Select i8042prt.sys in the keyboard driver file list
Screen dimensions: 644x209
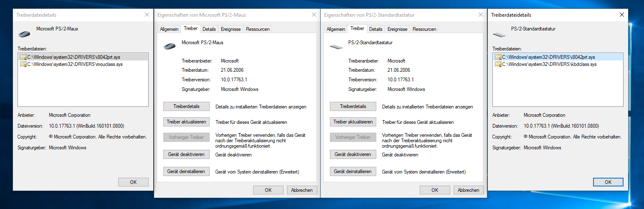click(x=558, y=57)
